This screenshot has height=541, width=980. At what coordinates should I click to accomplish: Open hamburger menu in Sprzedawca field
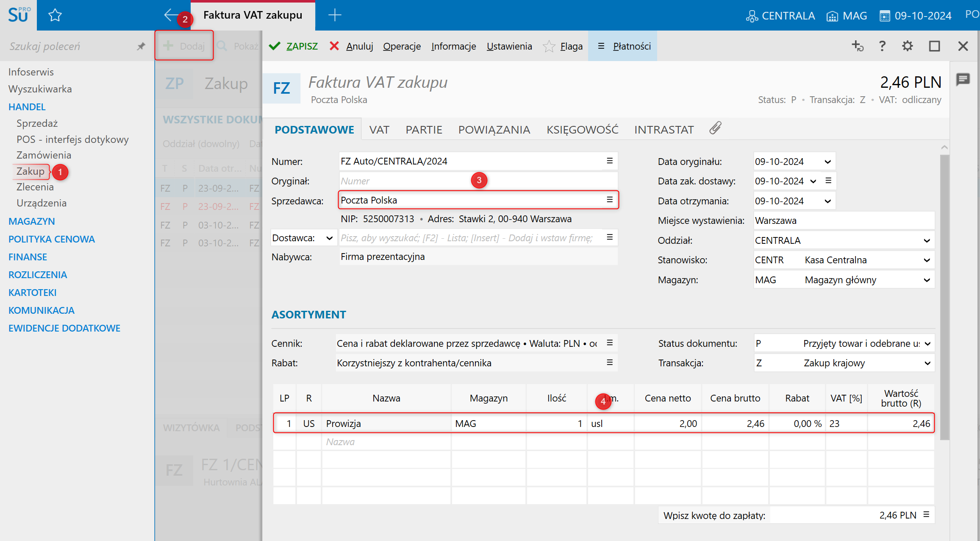pyautogui.click(x=610, y=200)
